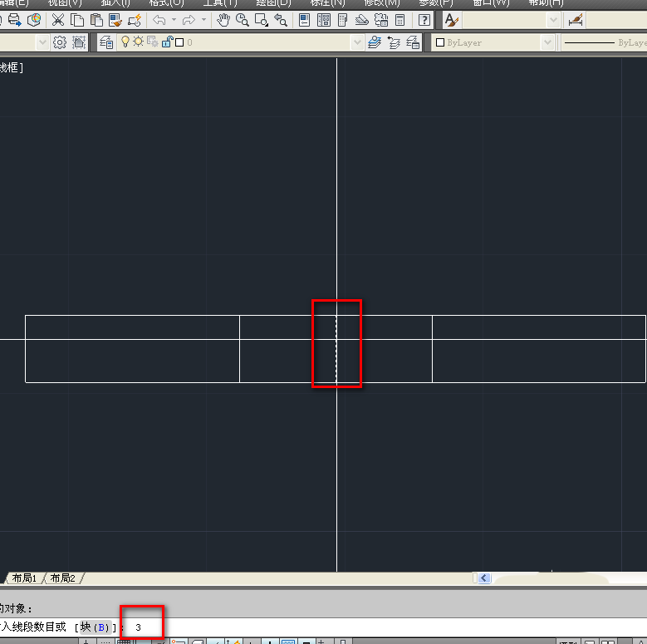Screen dimensions: 647x644
Task: Activate the Pan hand tool
Action: coord(223,19)
